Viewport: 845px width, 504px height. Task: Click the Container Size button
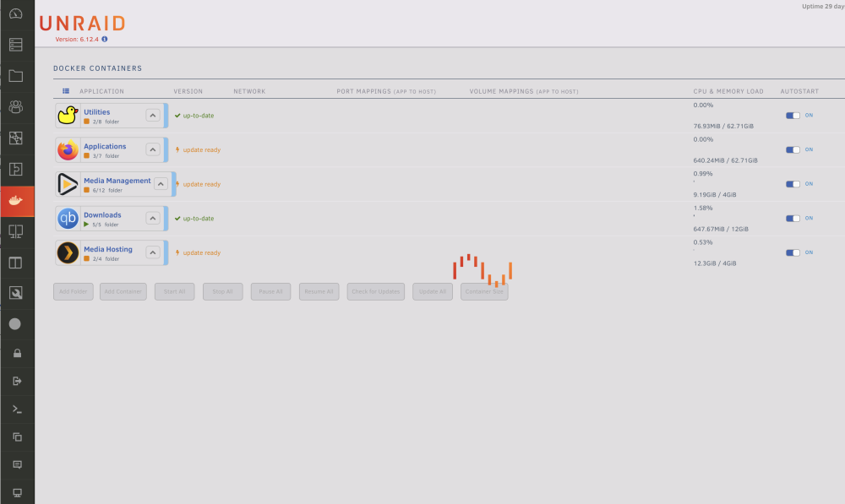484,291
